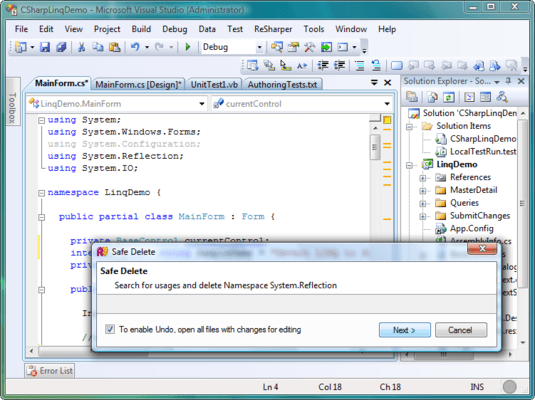Image resolution: width=535 pixels, height=400 pixels.
Task: Switch to the AuthoringTests.txt tab
Action: [282, 84]
